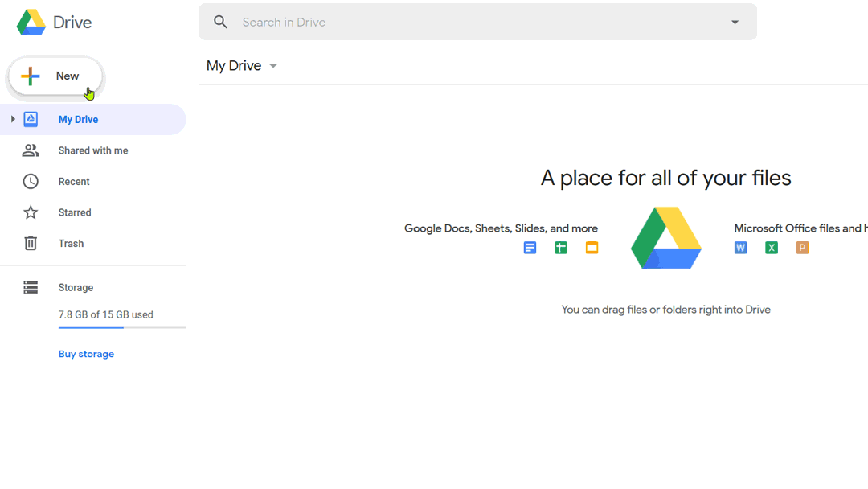
Task: Open the My Drive breadcrumb dropdown
Action: pos(272,66)
